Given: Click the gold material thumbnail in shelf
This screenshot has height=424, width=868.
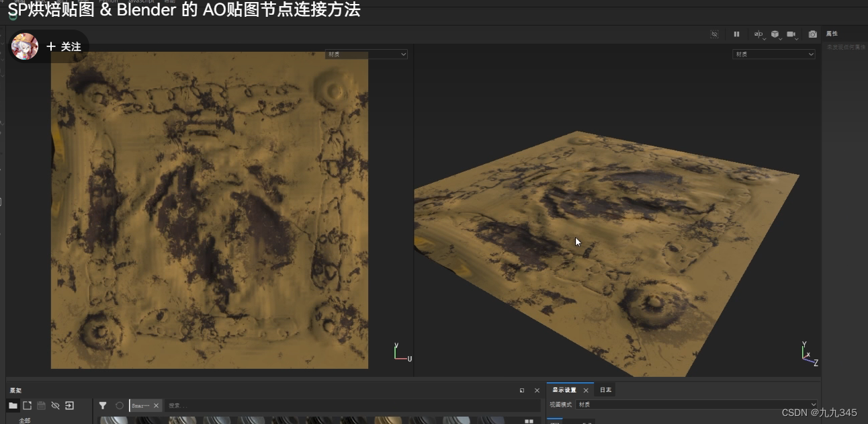Looking at the screenshot, I should click(x=388, y=420).
